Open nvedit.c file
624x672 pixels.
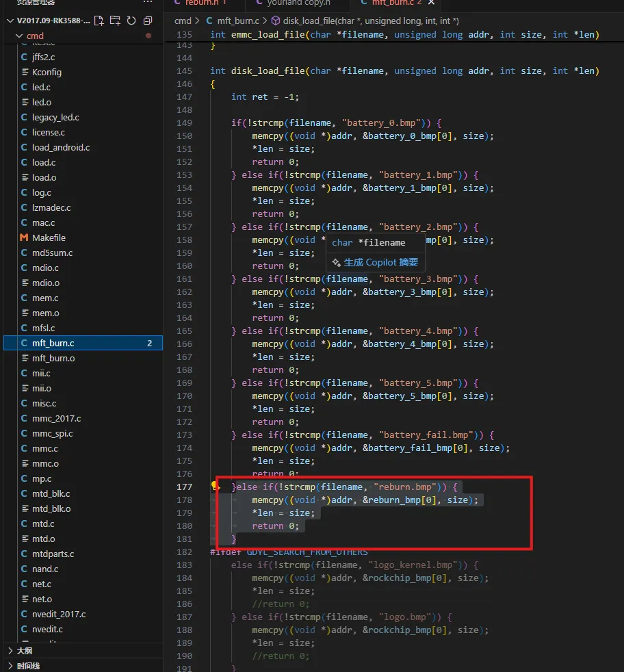click(83, 629)
